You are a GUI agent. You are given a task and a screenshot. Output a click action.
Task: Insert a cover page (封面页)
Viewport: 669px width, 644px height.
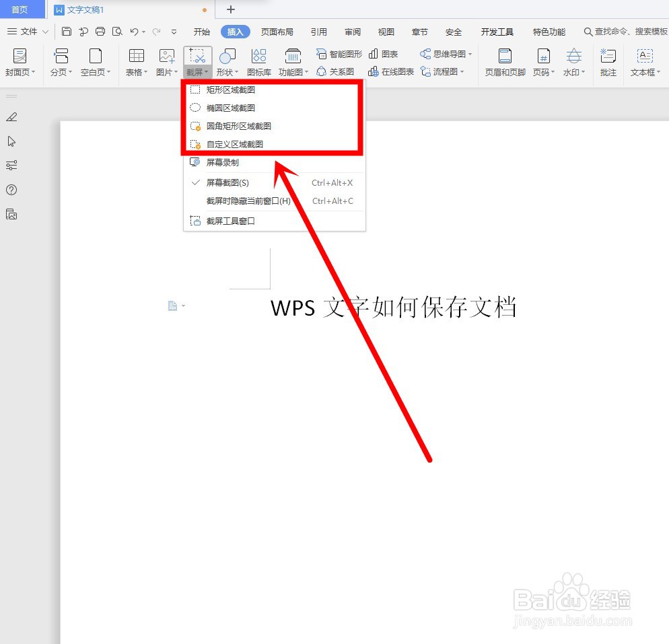[20, 63]
